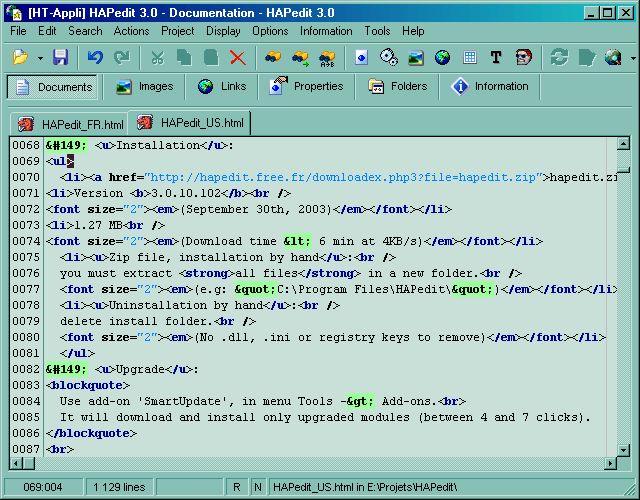Insert link with globe icon
640x500 pixels.
click(442, 57)
